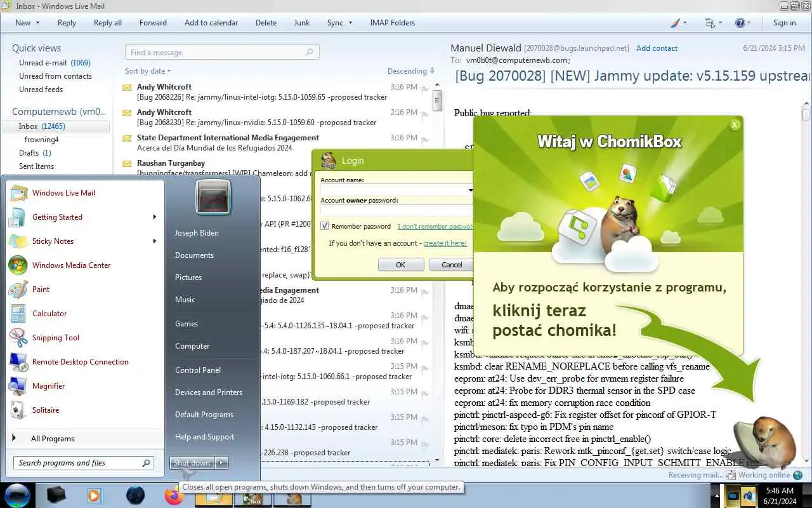Image resolution: width=812 pixels, height=508 pixels.
Task: Click the Add contact link
Action: pos(657,48)
